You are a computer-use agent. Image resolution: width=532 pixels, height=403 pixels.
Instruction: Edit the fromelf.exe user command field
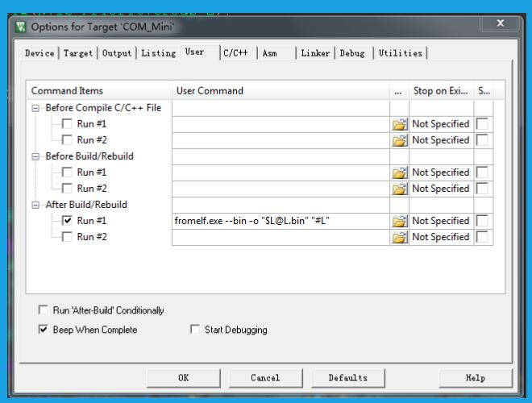click(281, 221)
